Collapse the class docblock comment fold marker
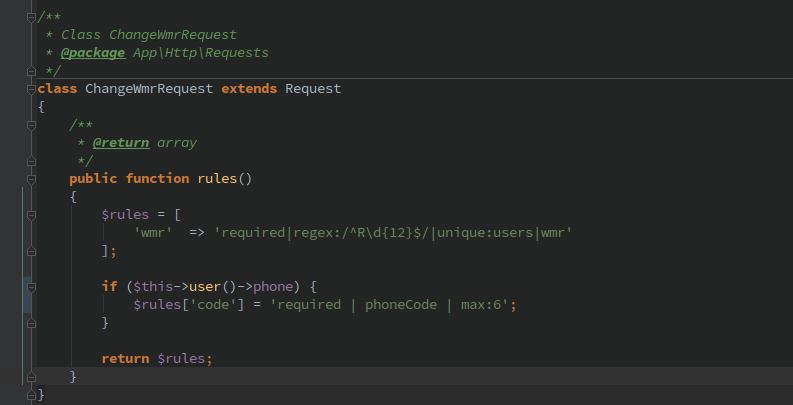The width and height of the screenshot is (793, 405). tap(32, 16)
